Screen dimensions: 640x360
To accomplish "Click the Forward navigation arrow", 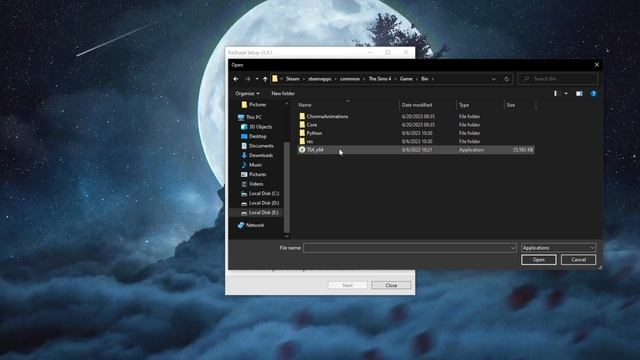I will point(247,79).
